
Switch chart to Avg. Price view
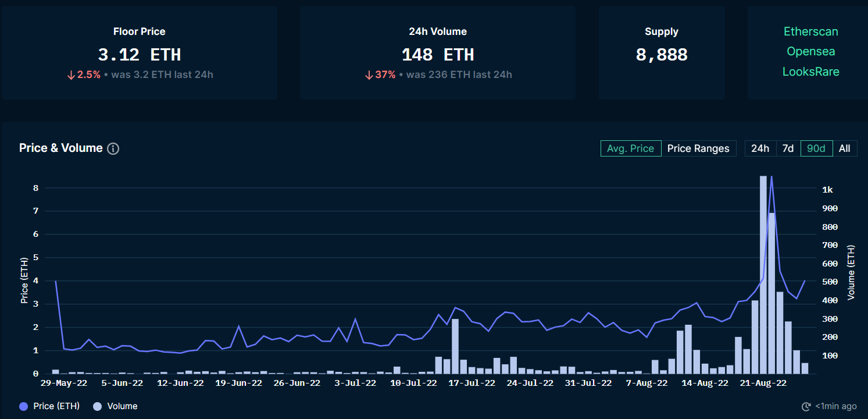click(630, 148)
